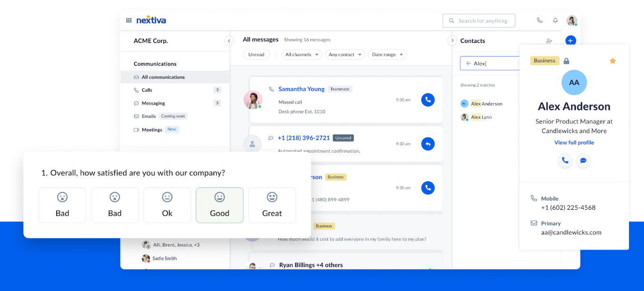Click the reply arrow on +1 (218) 396-2721 message

[427, 144]
